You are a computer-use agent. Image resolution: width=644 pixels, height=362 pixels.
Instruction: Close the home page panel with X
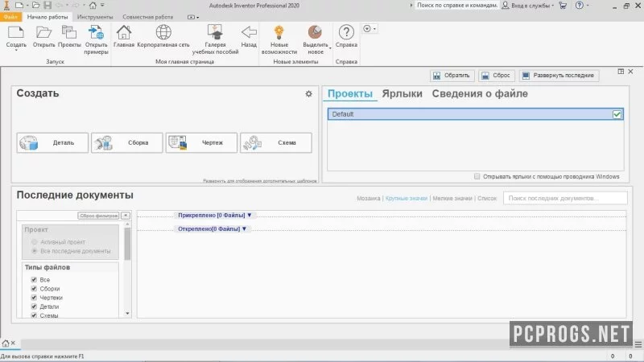(x=631, y=72)
